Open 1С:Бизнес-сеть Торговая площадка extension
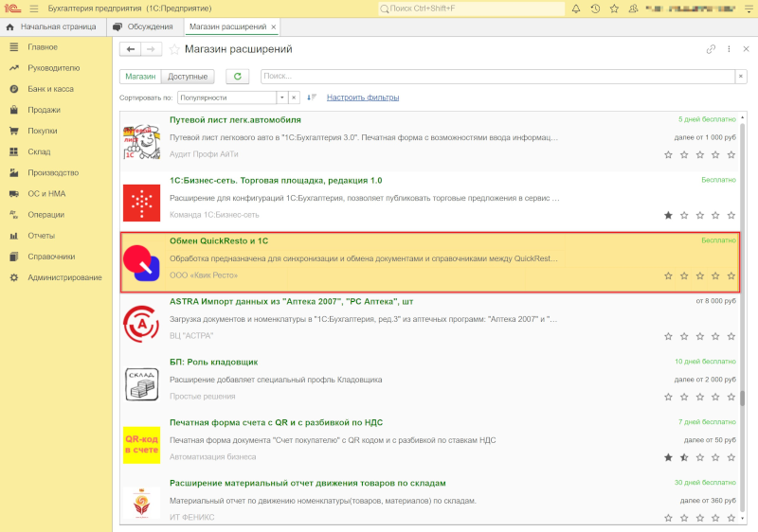Viewport: 758px width, 532px height. (x=276, y=181)
